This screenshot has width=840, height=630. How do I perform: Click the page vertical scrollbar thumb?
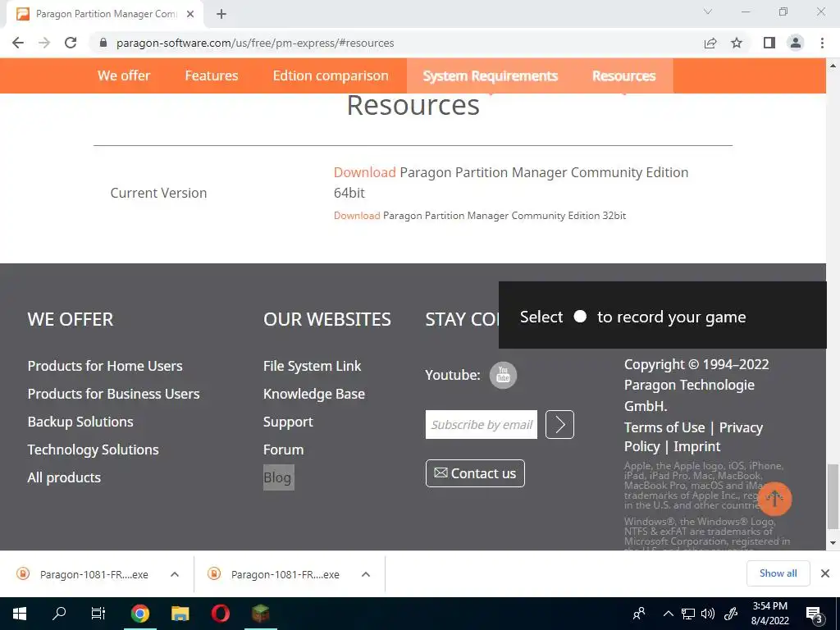click(832, 496)
